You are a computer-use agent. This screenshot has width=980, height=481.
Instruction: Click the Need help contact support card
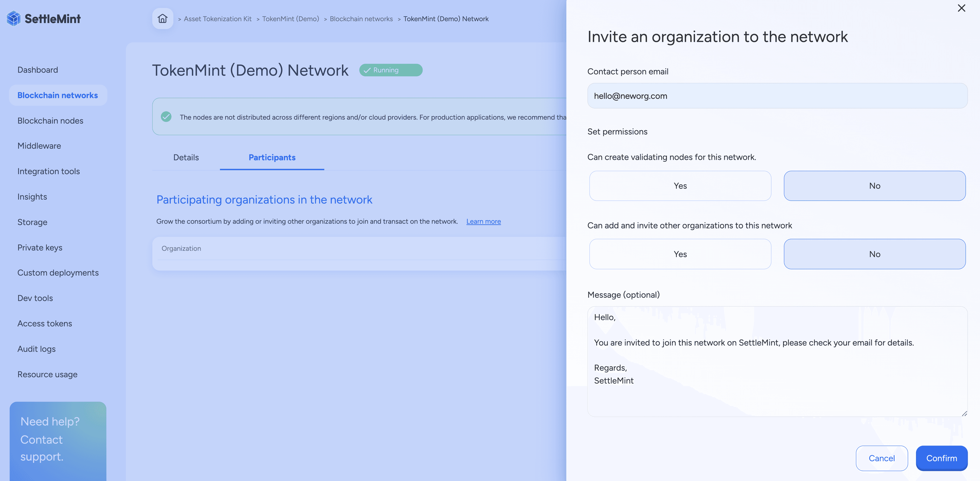click(58, 441)
